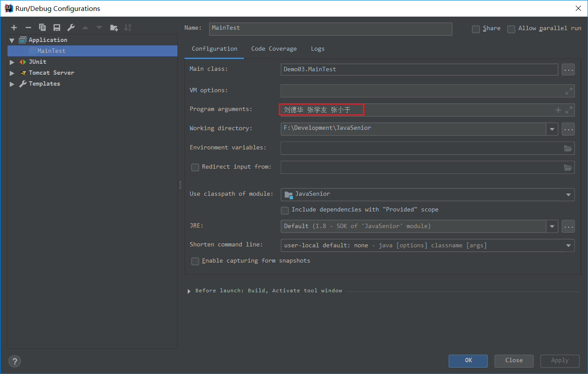This screenshot has height=374, width=588.
Task: Create new folder in configurations toolbar
Action: point(114,28)
